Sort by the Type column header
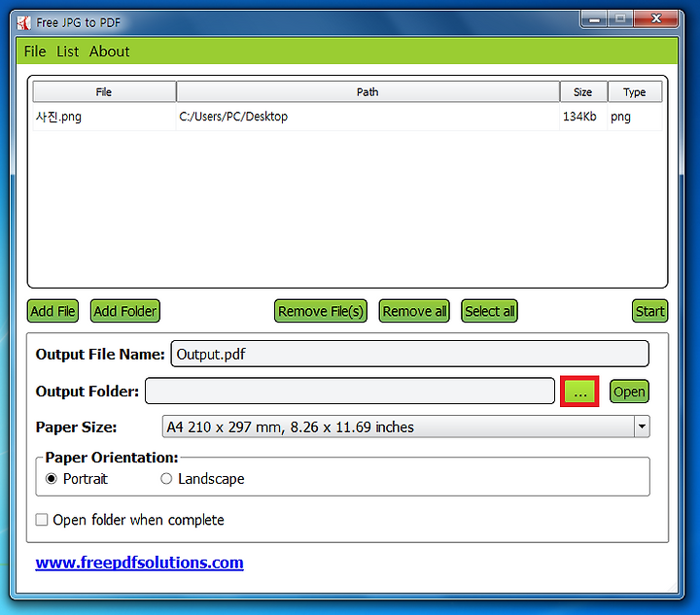Viewport: 700px width, 615px height. (x=635, y=92)
